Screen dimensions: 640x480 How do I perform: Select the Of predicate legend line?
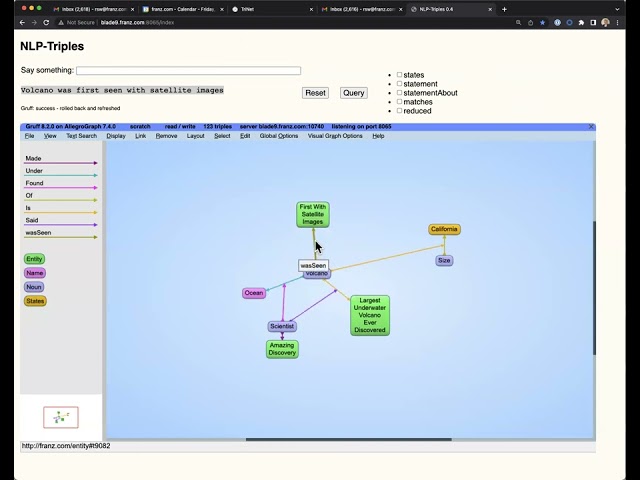60,198
